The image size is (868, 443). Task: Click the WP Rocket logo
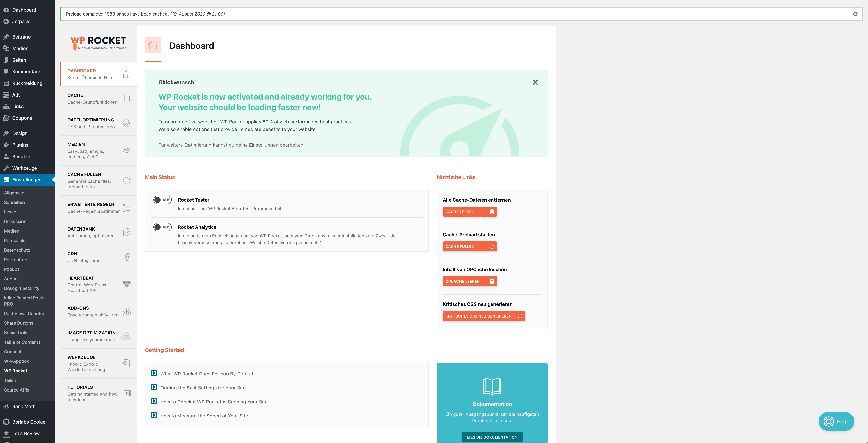click(98, 44)
